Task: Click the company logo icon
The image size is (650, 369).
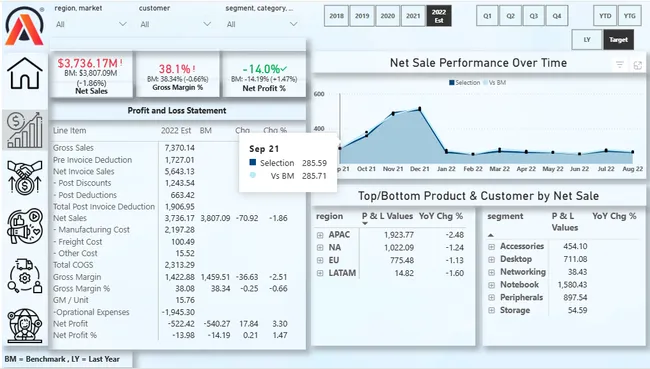Action: click(x=24, y=26)
